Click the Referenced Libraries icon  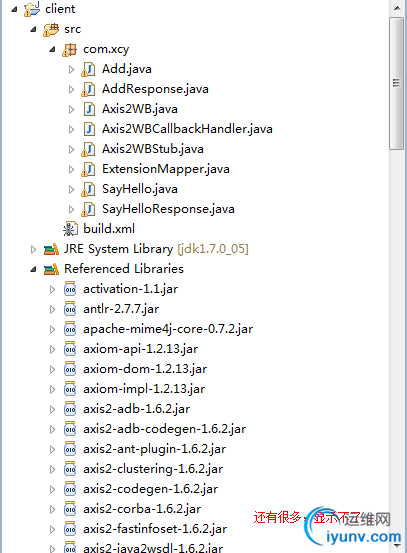51,269
